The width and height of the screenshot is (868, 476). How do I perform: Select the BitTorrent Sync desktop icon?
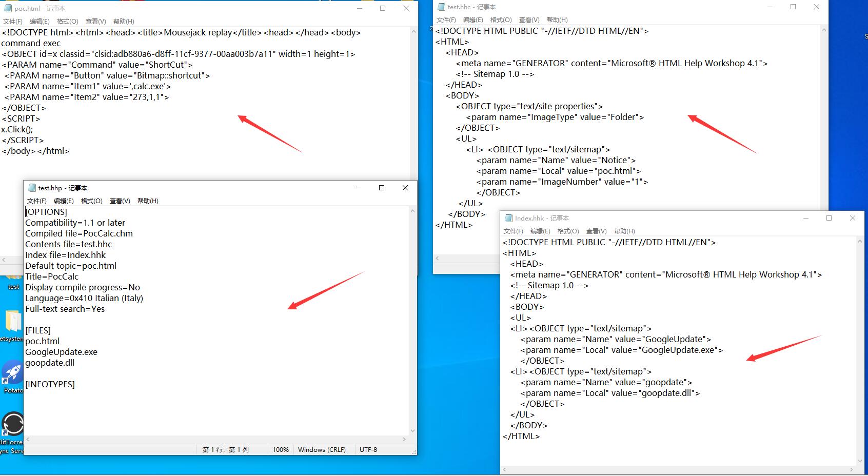pyautogui.click(x=12, y=424)
